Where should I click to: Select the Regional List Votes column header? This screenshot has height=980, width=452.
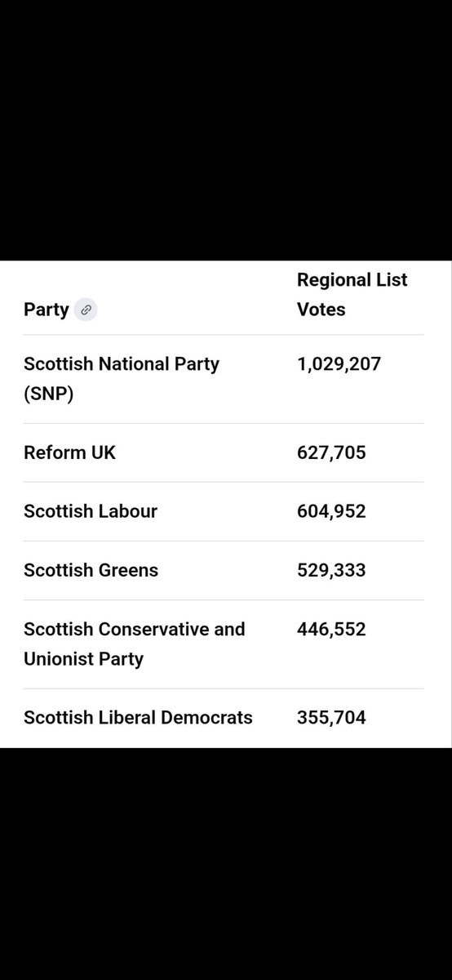tap(352, 295)
